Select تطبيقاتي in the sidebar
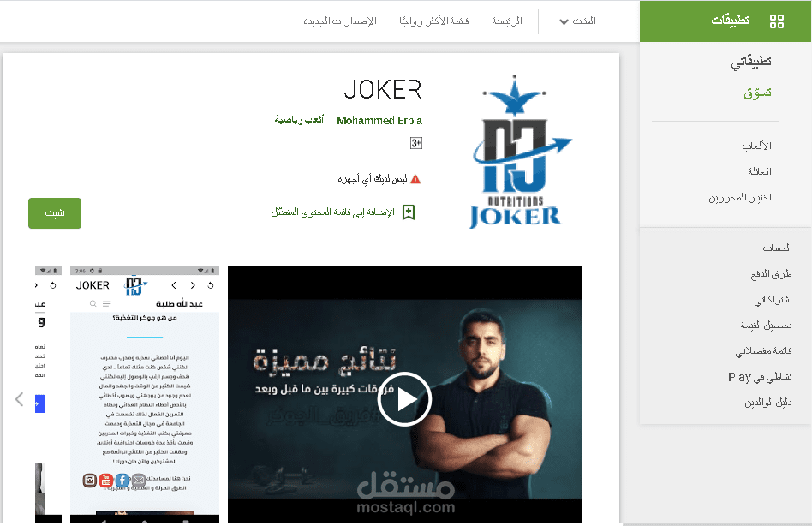812x526 pixels. click(x=751, y=62)
